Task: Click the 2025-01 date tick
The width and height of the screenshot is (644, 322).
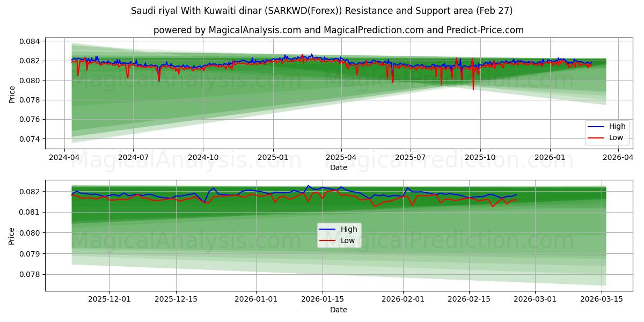Action: pyautogui.click(x=273, y=157)
